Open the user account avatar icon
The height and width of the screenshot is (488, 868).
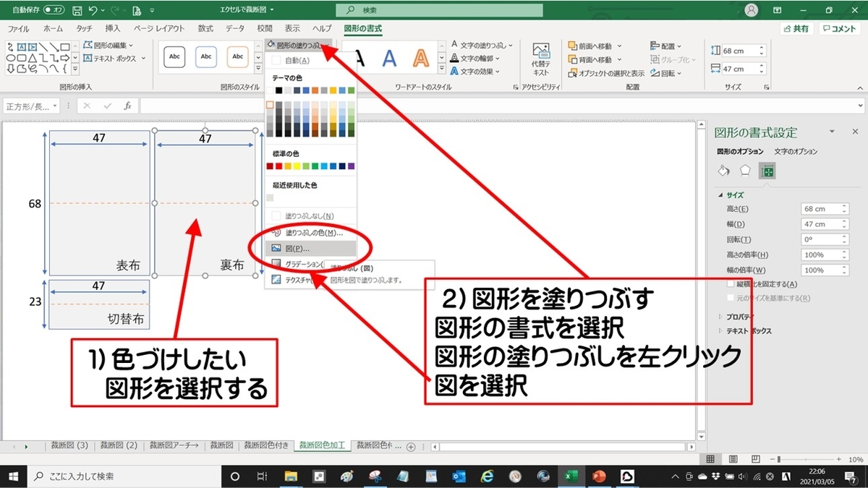point(752,10)
